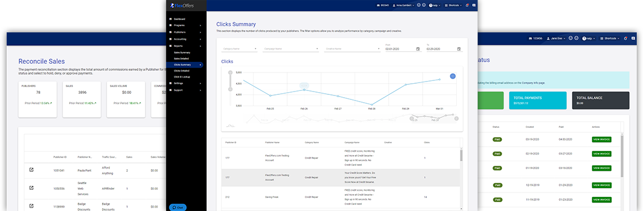
Task: Open the Chat button at sidebar bottom
Action: pyautogui.click(x=177, y=207)
